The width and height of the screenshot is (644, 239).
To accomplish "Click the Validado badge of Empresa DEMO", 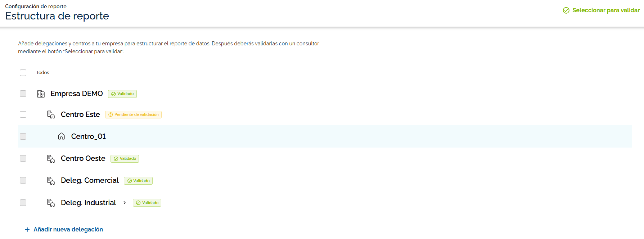I will [122, 94].
